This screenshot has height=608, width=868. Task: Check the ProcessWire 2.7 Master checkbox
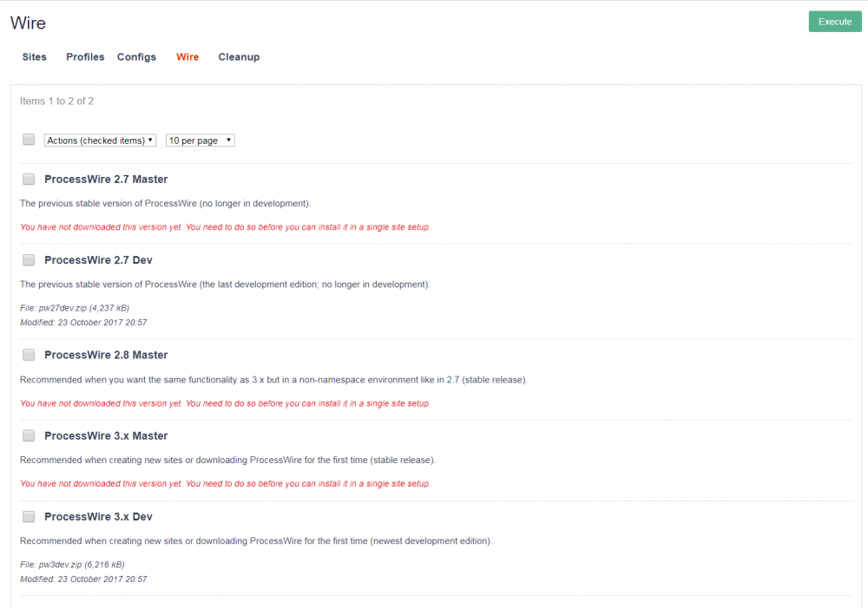click(x=29, y=180)
